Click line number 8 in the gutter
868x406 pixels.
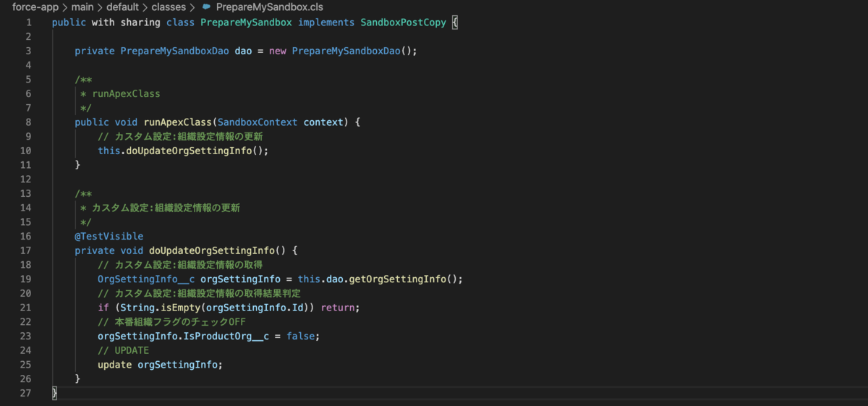tap(28, 122)
